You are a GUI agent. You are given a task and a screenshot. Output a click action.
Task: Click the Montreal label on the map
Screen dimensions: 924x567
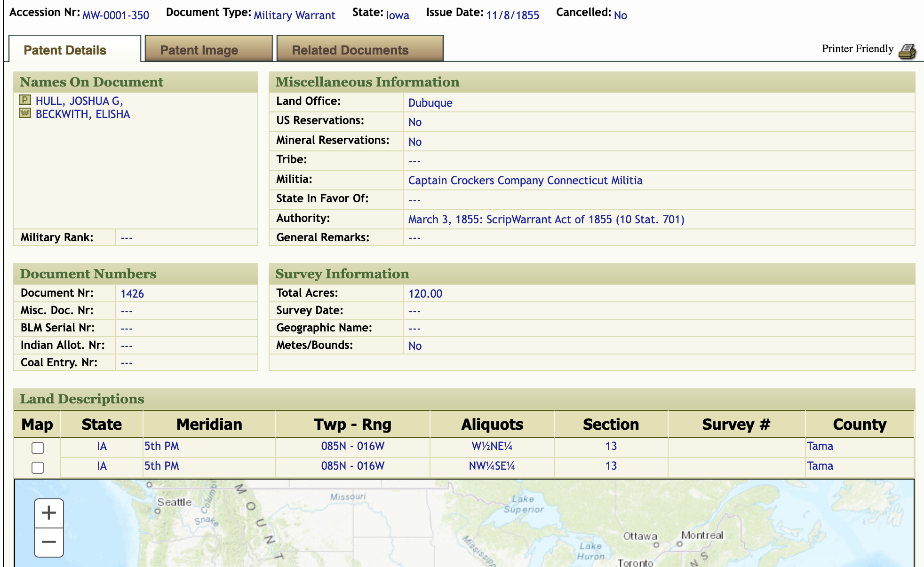[x=702, y=535]
